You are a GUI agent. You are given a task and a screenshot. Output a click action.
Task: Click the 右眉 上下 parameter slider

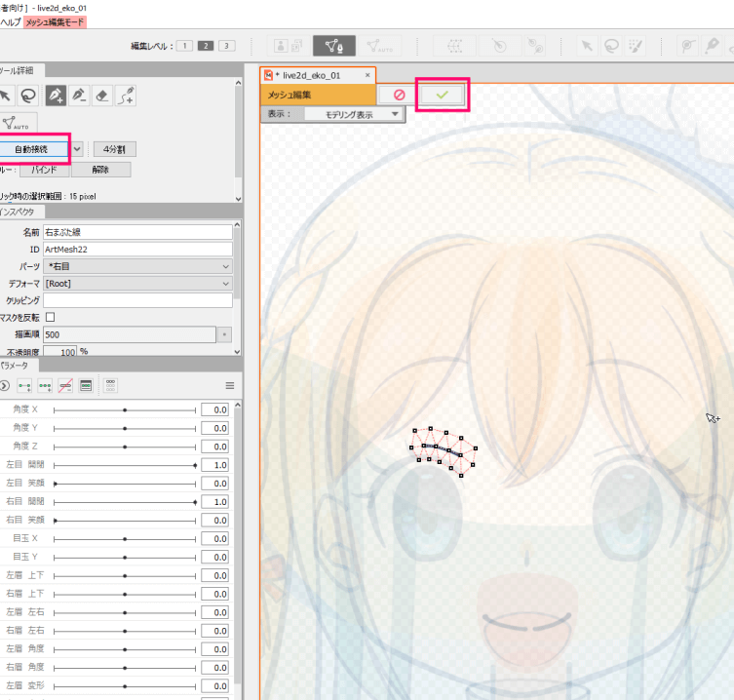[x=125, y=594]
